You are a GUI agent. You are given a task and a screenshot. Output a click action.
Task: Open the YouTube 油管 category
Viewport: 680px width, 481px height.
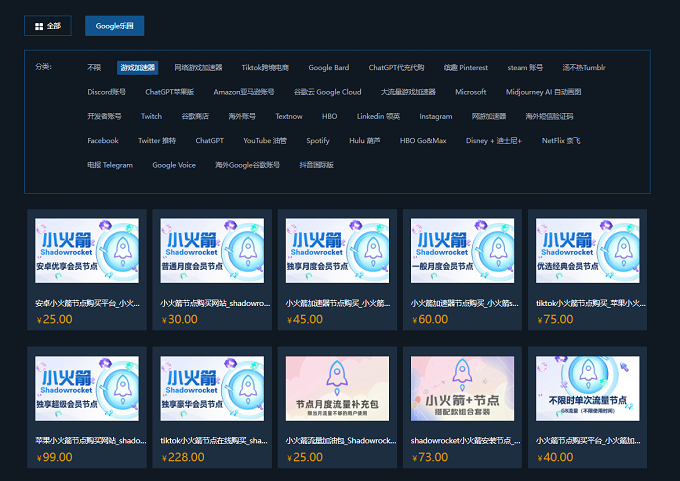coord(265,141)
